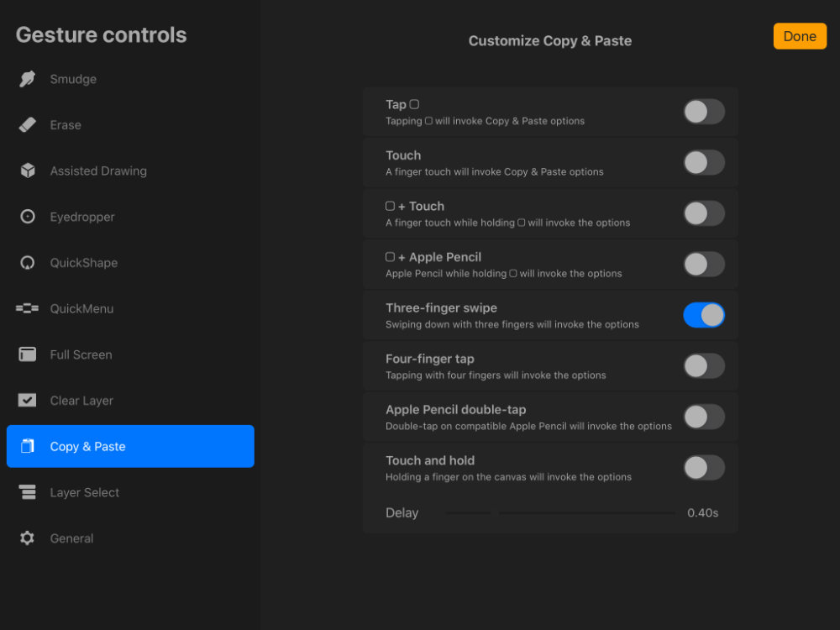Click the General gear icon
This screenshot has height=630, width=840.
pyautogui.click(x=28, y=538)
